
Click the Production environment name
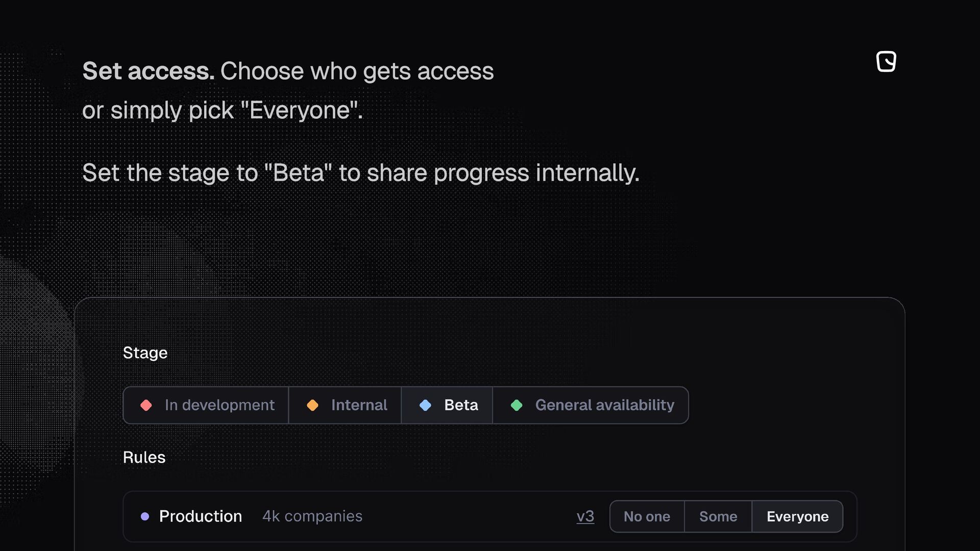click(x=201, y=516)
